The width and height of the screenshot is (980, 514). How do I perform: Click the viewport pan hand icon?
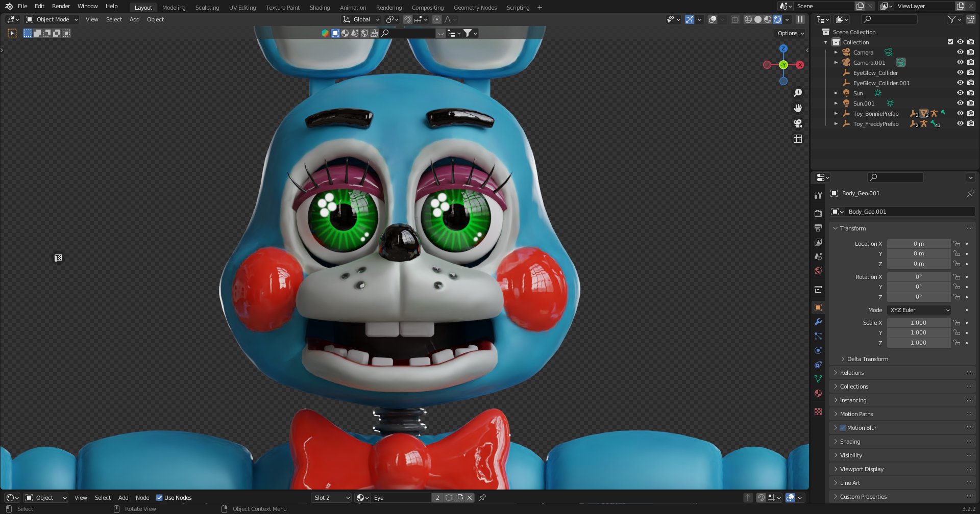[798, 108]
